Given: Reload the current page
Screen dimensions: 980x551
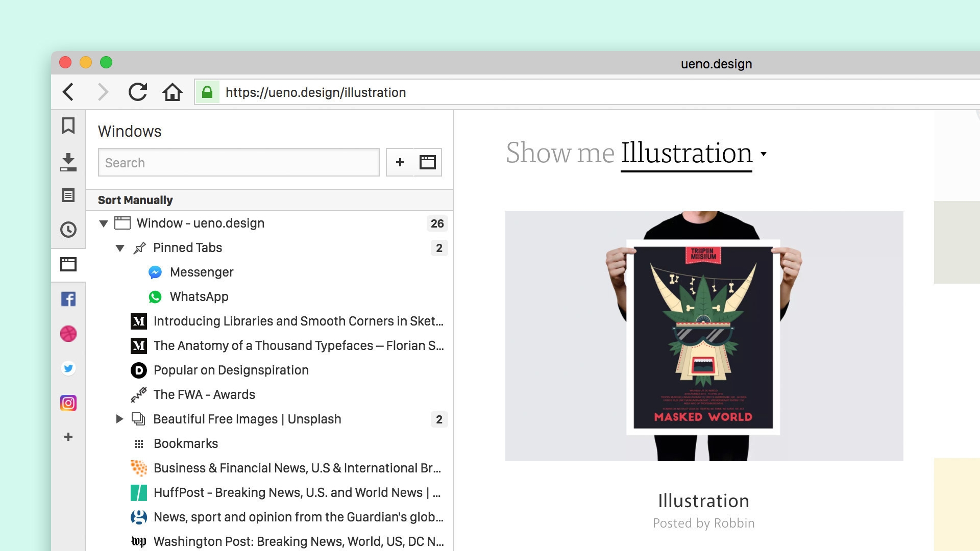Looking at the screenshot, I should [137, 92].
